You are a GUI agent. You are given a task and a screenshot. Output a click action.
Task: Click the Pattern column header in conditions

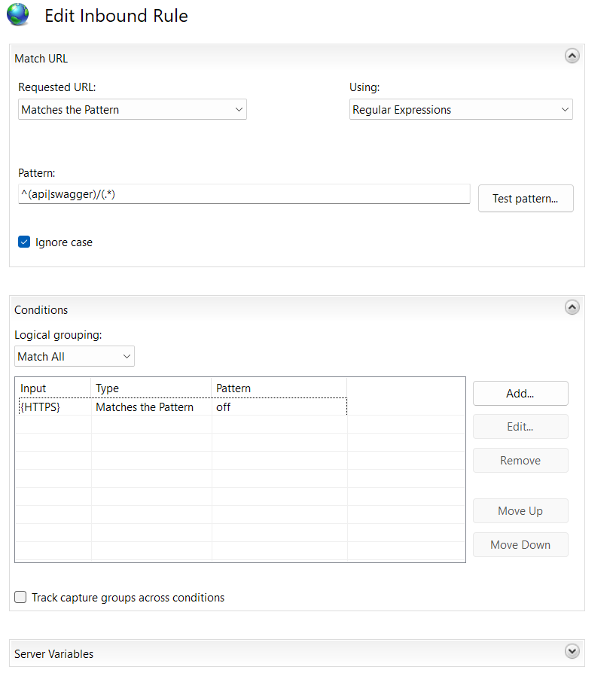pos(279,388)
